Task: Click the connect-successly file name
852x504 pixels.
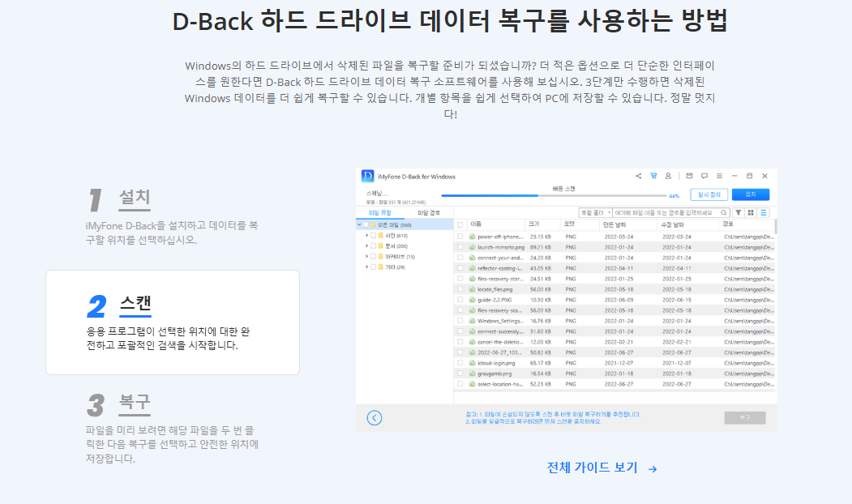Action: (x=500, y=332)
